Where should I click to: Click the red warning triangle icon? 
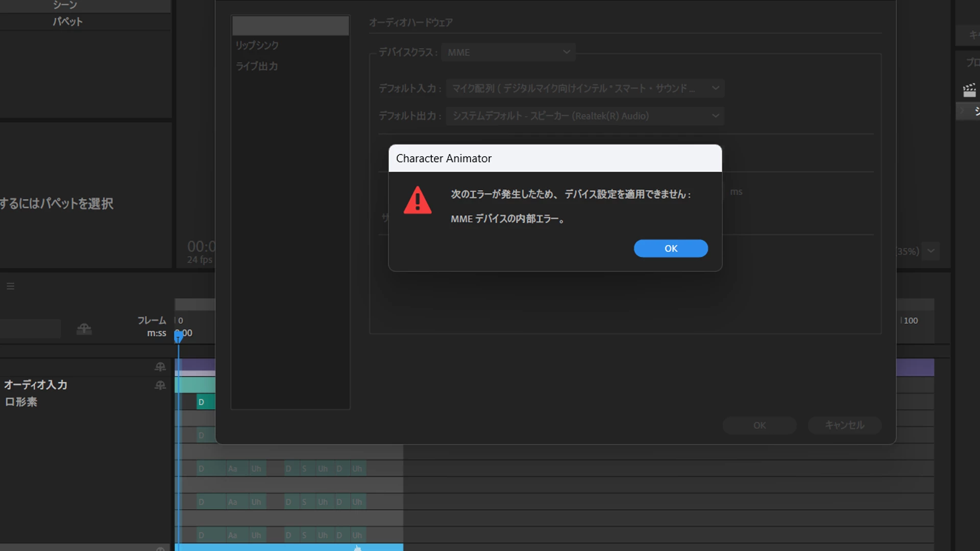pos(417,200)
